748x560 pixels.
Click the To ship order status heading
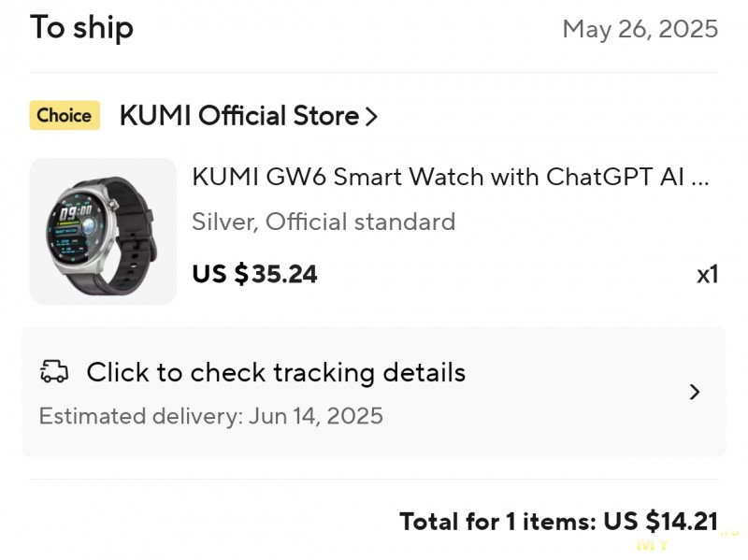pos(81,28)
